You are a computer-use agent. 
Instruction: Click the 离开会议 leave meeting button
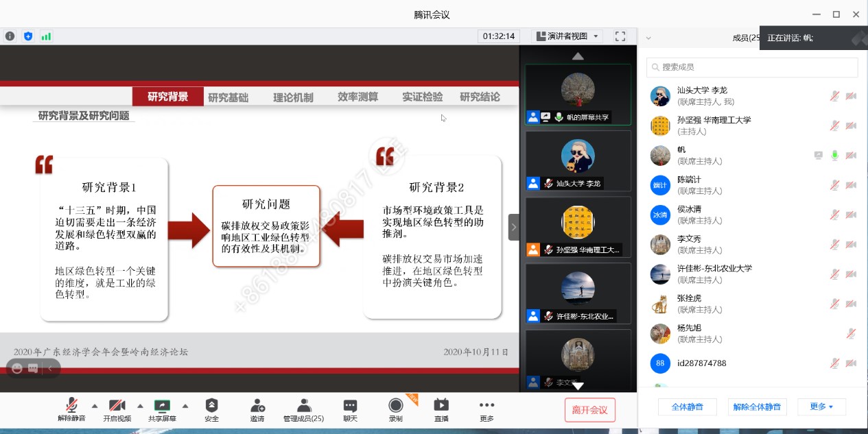click(589, 410)
